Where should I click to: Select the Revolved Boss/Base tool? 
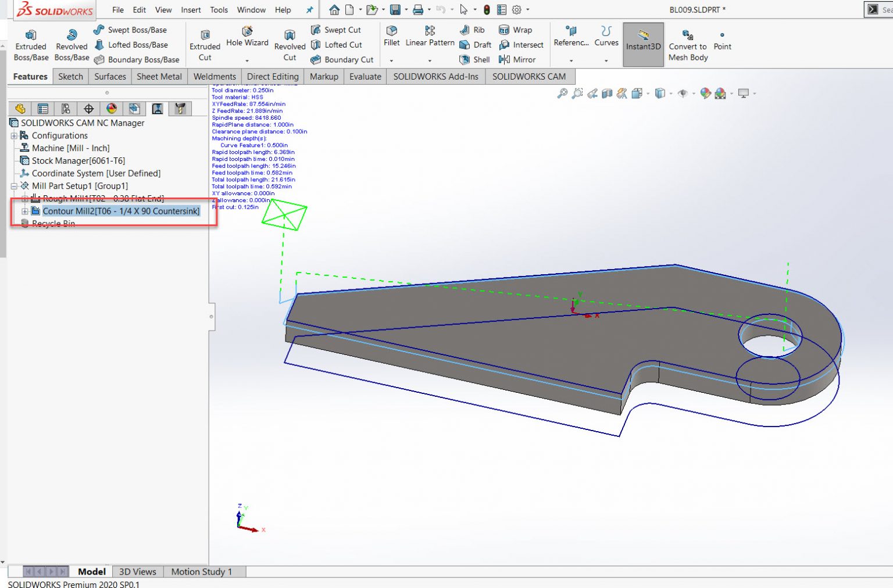point(72,45)
